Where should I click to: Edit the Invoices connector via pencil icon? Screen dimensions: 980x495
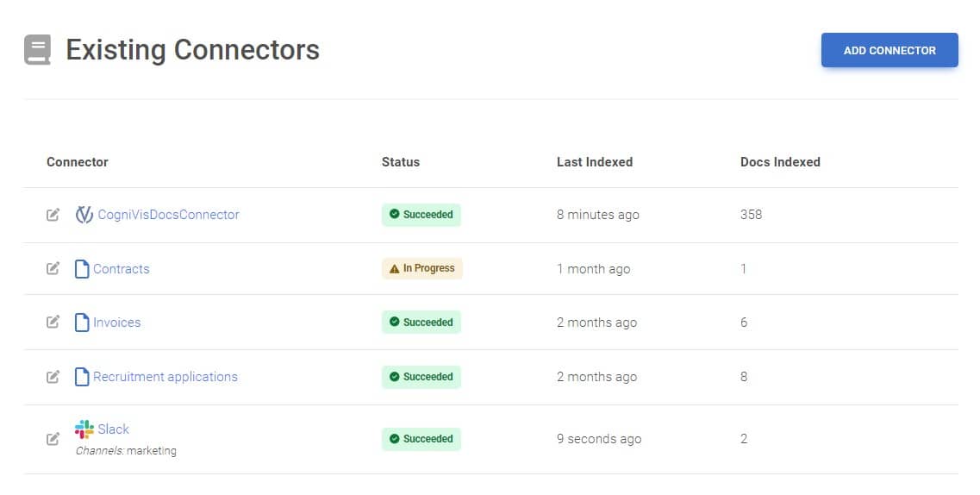[53, 323]
